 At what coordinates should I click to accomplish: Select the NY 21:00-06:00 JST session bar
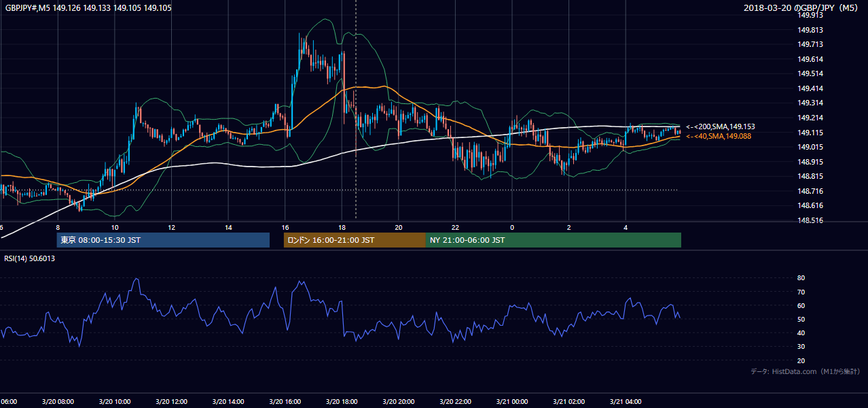click(x=554, y=240)
